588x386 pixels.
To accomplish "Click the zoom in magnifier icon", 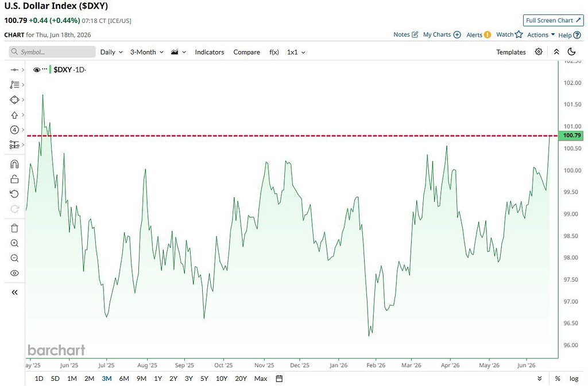I will [14, 243].
